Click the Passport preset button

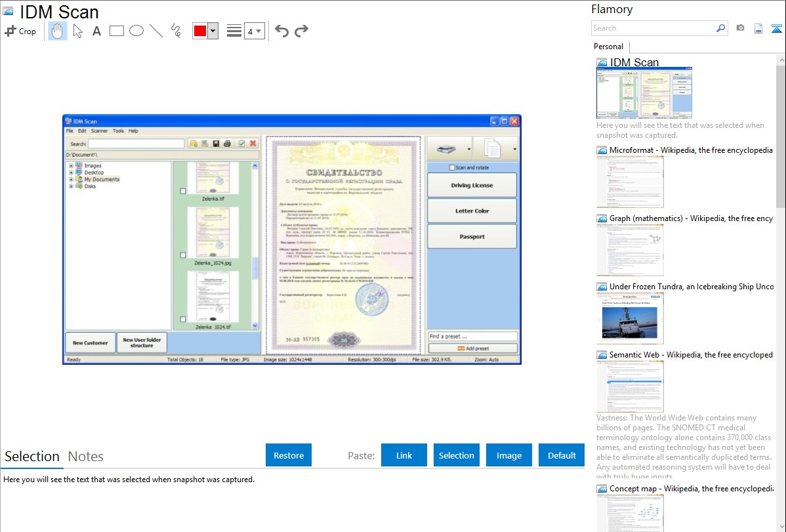click(472, 237)
